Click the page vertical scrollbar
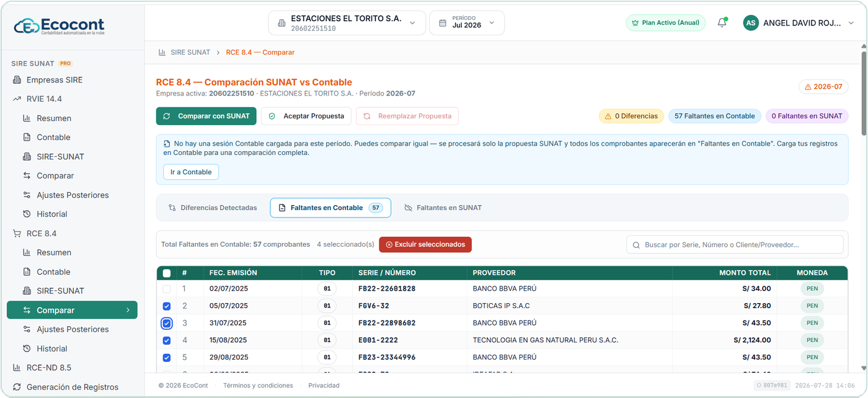This screenshot has height=398, width=868. (864, 93)
